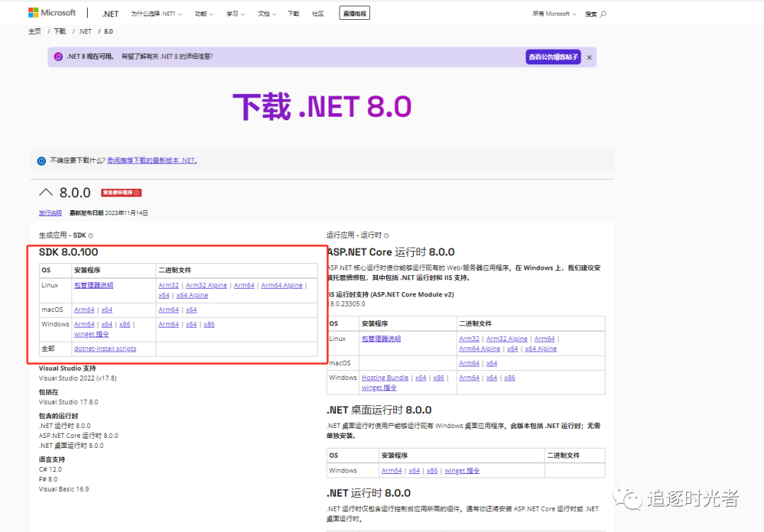Open desktop runtime winget 指令 link
The height and width of the screenshot is (532, 764).
pyautogui.click(x=462, y=470)
